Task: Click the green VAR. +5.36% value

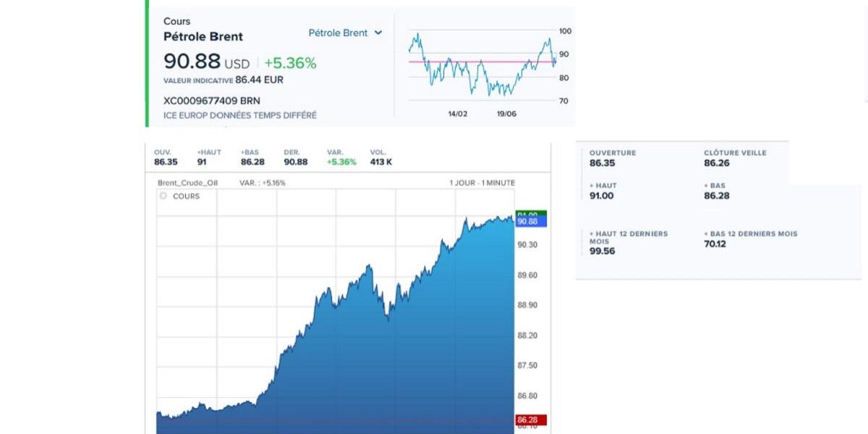Action: point(341,162)
